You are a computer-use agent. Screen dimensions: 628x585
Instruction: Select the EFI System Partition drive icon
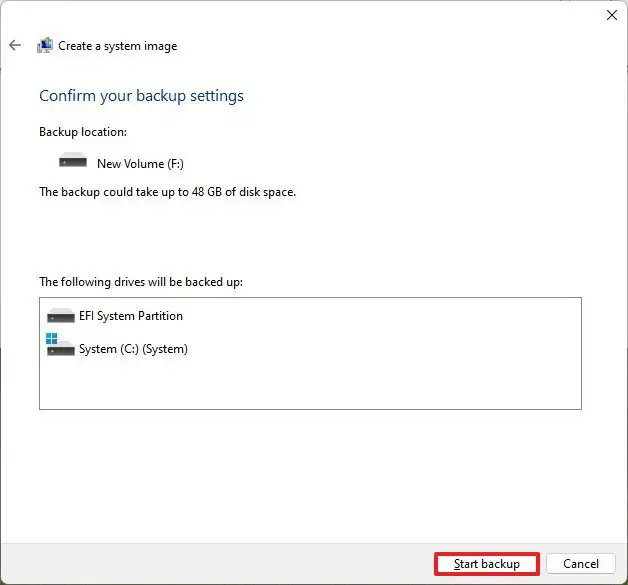(60, 316)
